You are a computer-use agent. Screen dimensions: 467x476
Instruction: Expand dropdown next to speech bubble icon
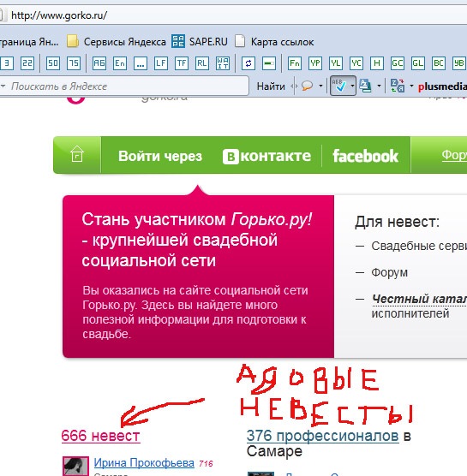click(320, 86)
